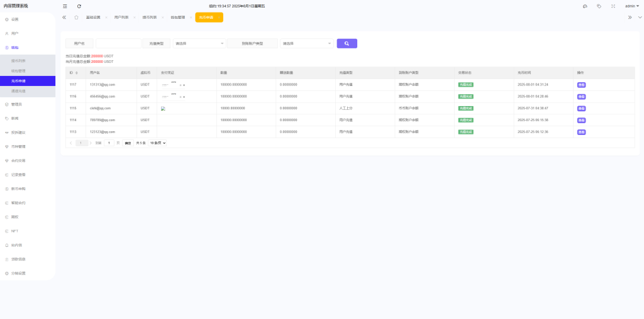Screen dimensions: 644x319
Task: Sort the table by ID column
Action: pyautogui.click(x=77, y=73)
